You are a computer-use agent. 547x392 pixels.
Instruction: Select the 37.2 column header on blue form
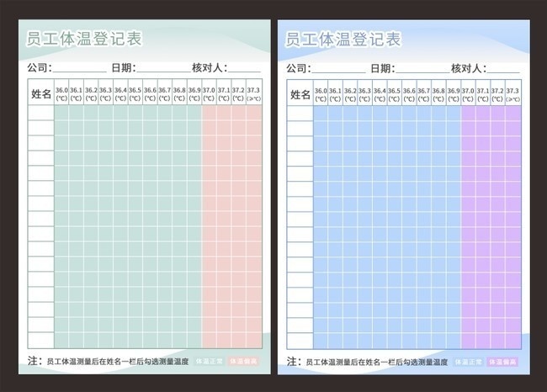tap(497, 93)
